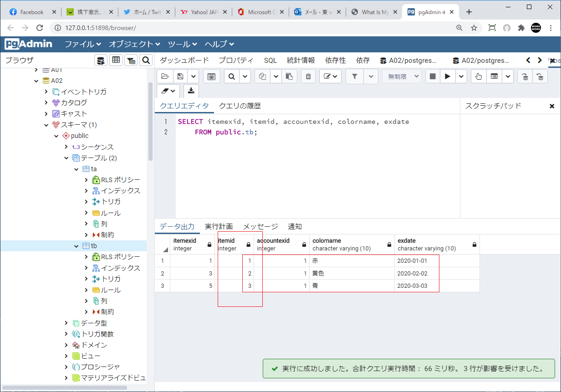Image resolution: width=561 pixels, height=392 pixels.
Task: Click Chrome's reload page icon
Action: (40, 28)
